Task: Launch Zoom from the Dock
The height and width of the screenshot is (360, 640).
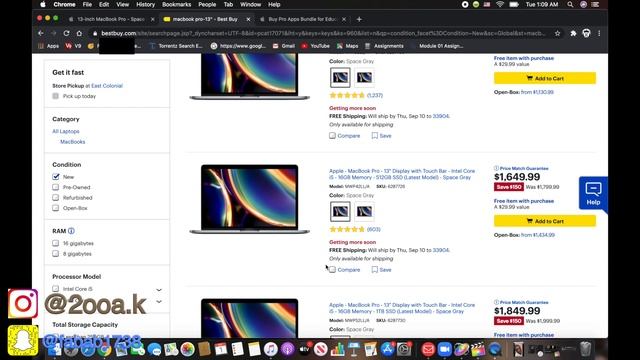Action: click(445, 349)
